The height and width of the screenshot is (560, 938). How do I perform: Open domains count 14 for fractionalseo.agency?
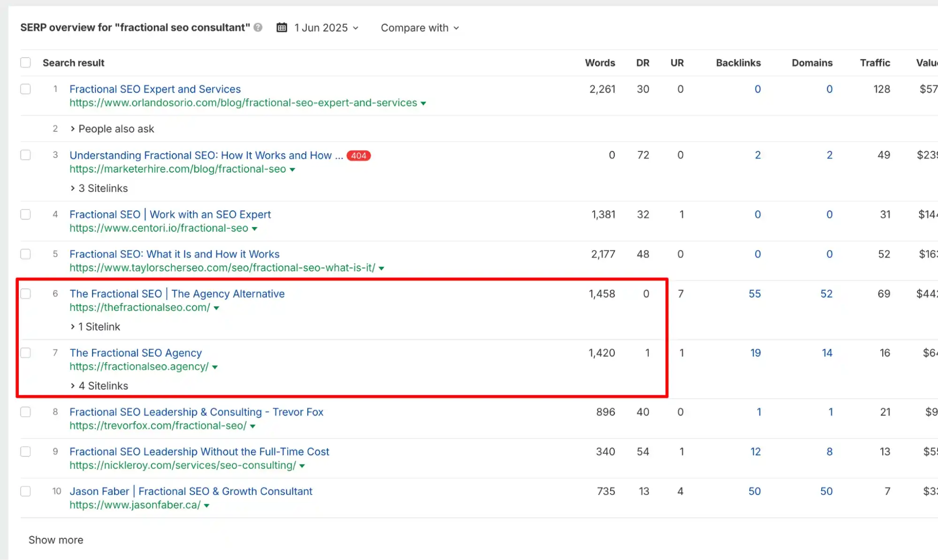pos(827,353)
